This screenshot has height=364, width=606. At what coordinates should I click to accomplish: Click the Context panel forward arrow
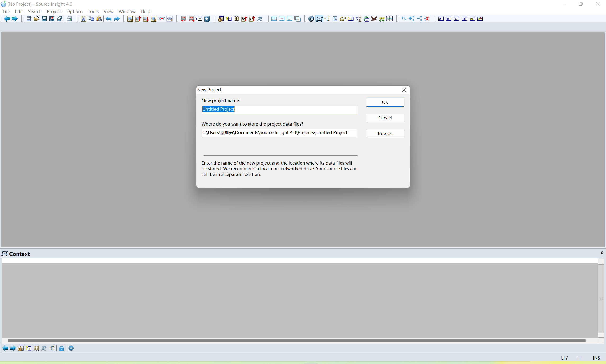click(x=13, y=348)
